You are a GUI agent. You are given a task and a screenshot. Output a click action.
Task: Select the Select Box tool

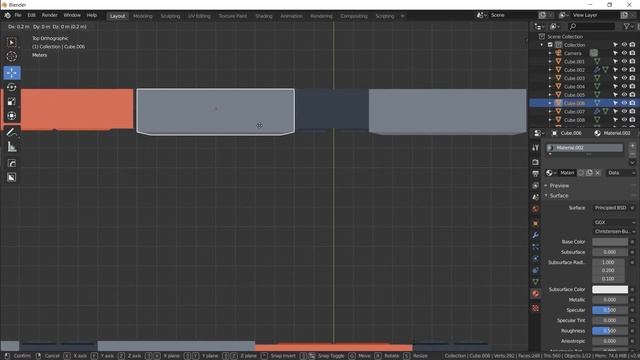point(11,42)
